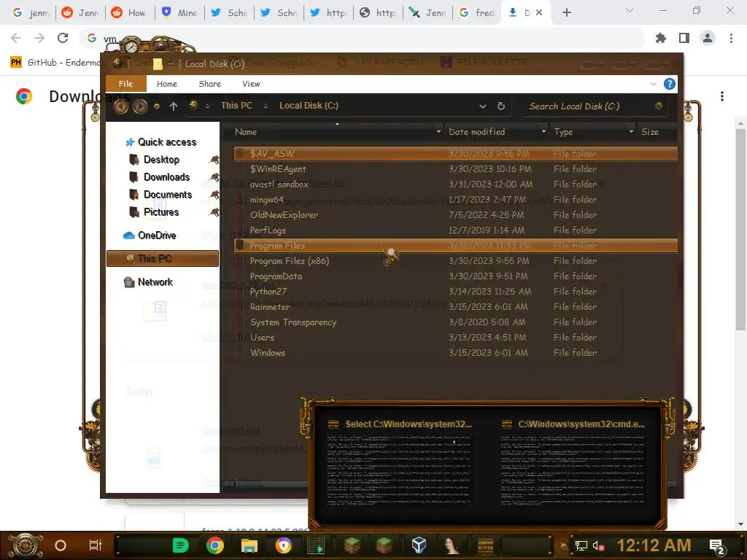This screenshot has height=560, width=747.
Task: Switch to the 'How' Reddit tab
Action: (129, 13)
